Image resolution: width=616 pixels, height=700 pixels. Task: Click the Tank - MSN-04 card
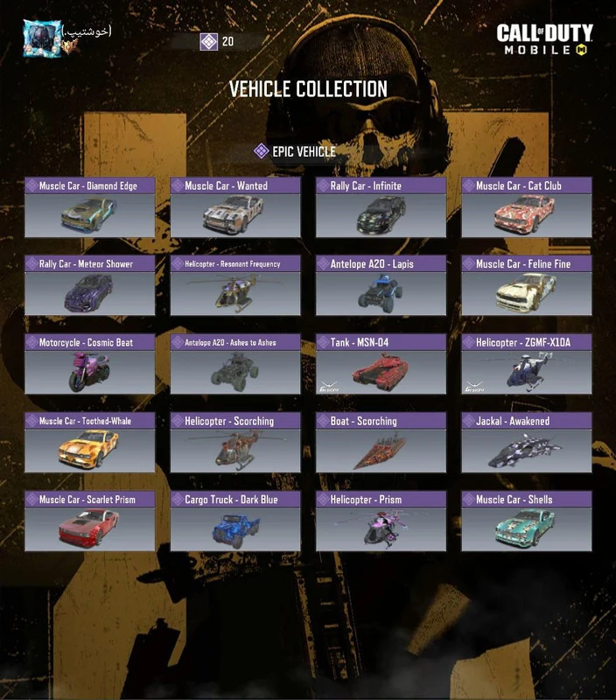click(x=381, y=364)
